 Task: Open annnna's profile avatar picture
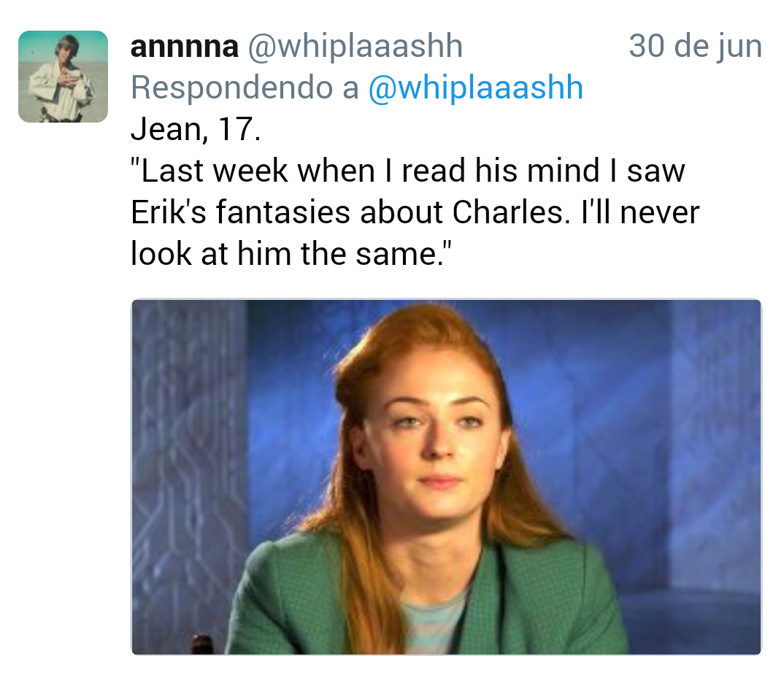click(63, 76)
